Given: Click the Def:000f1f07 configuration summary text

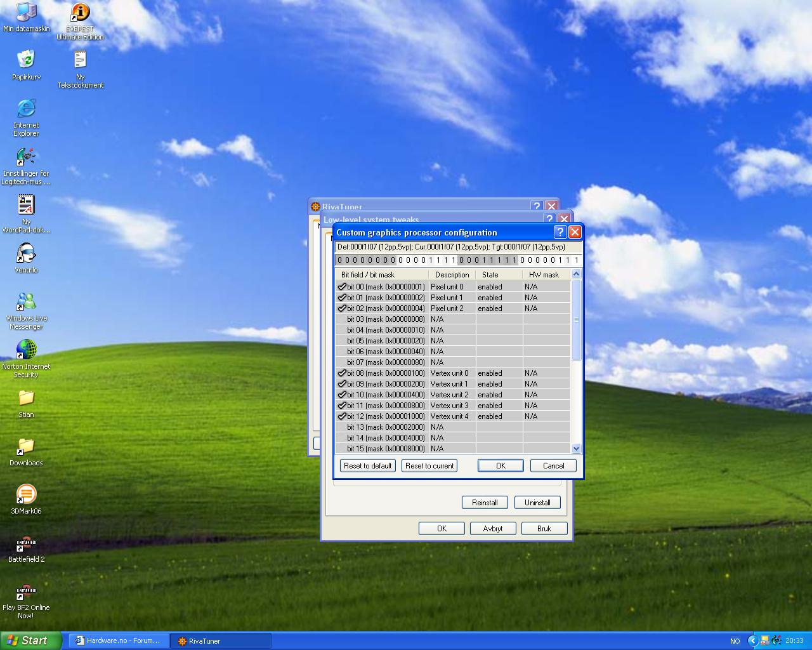Looking at the screenshot, I should 451,247.
